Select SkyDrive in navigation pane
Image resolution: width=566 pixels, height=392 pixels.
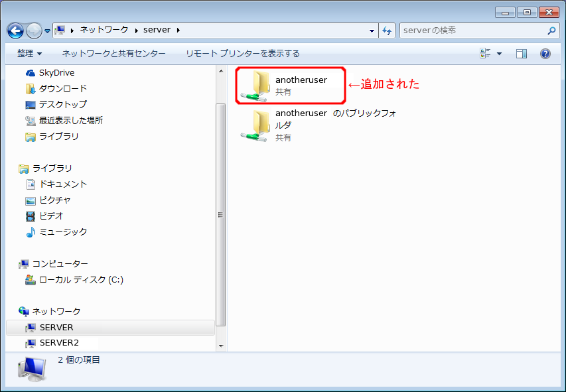coord(56,72)
